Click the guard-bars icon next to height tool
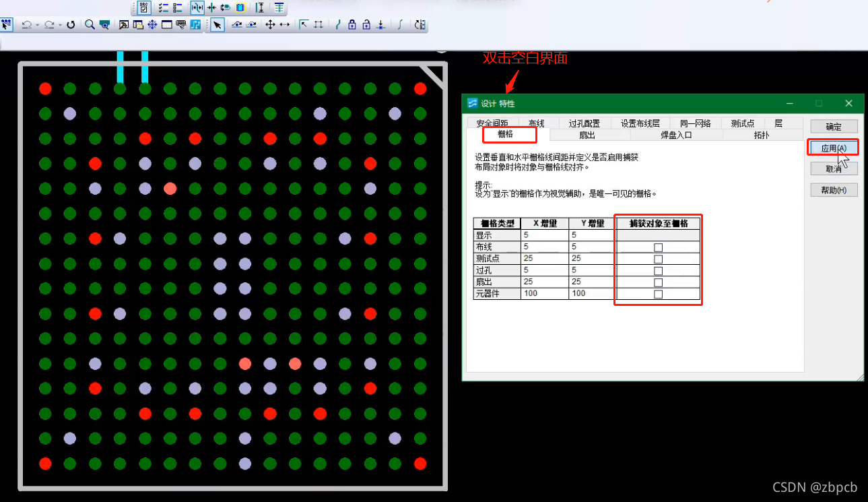868x502 pixels. click(197, 7)
